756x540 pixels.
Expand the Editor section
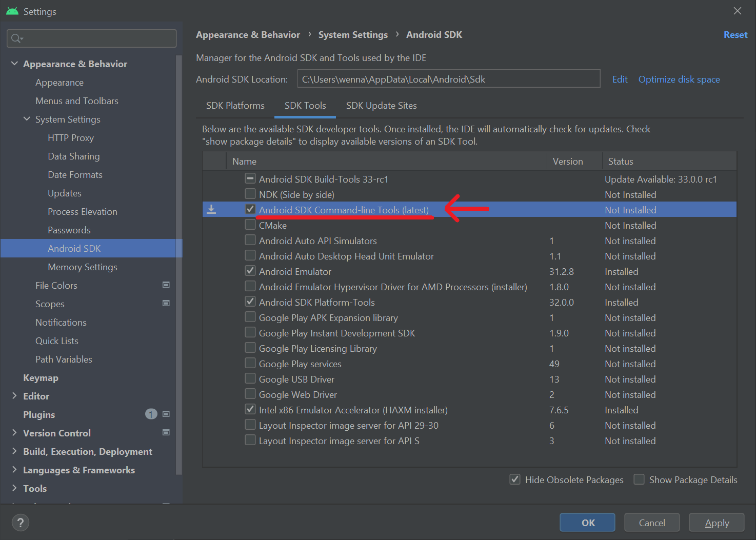click(x=14, y=396)
